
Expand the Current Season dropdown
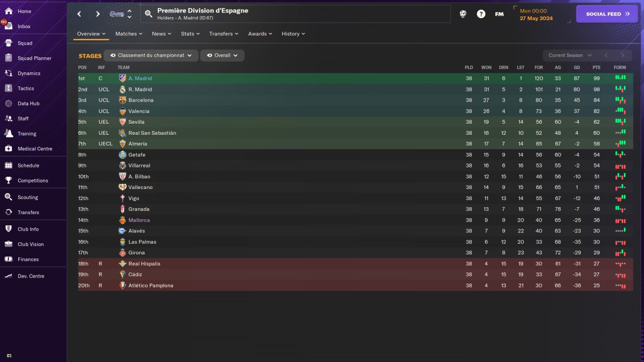570,55
